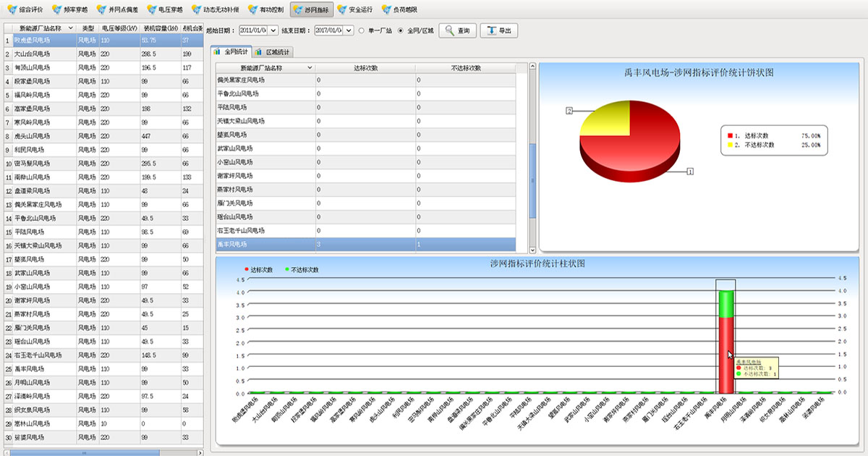Viewport: 868px width, 456px height.
Task: Open the 起始日期 date dropdown
Action: pos(273,31)
